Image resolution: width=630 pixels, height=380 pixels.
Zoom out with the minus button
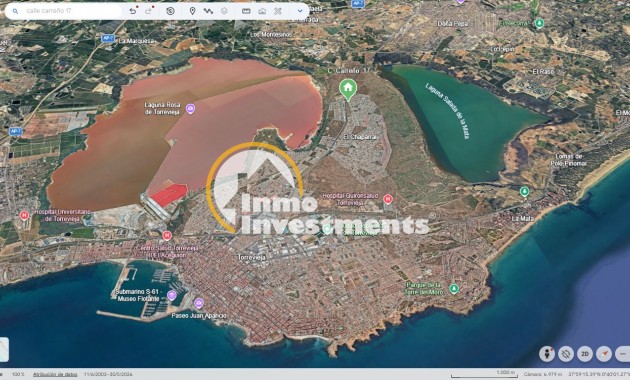coord(623,354)
